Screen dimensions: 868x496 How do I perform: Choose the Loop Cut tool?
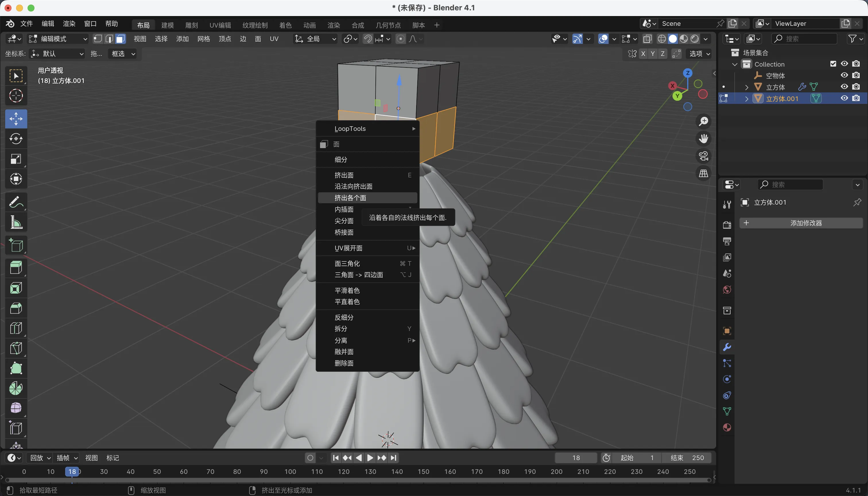click(x=16, y=328)
